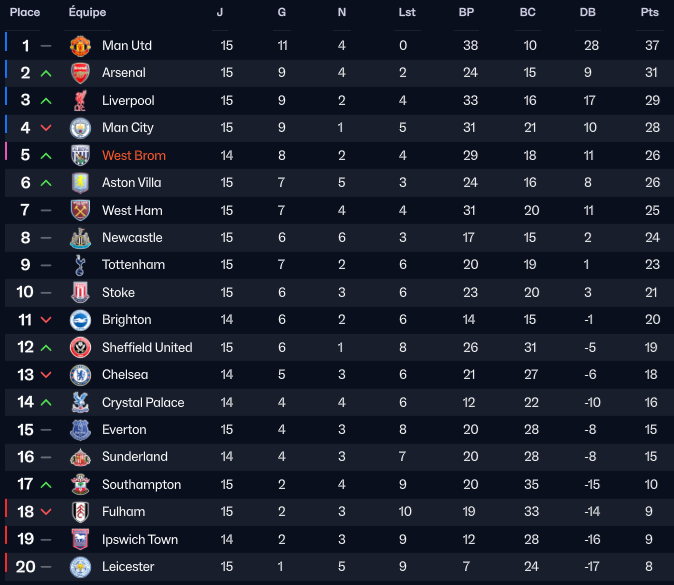Click the Tottenham cockerel badge
This screenshot has height=585, width=674.
(x=80, y=265)
